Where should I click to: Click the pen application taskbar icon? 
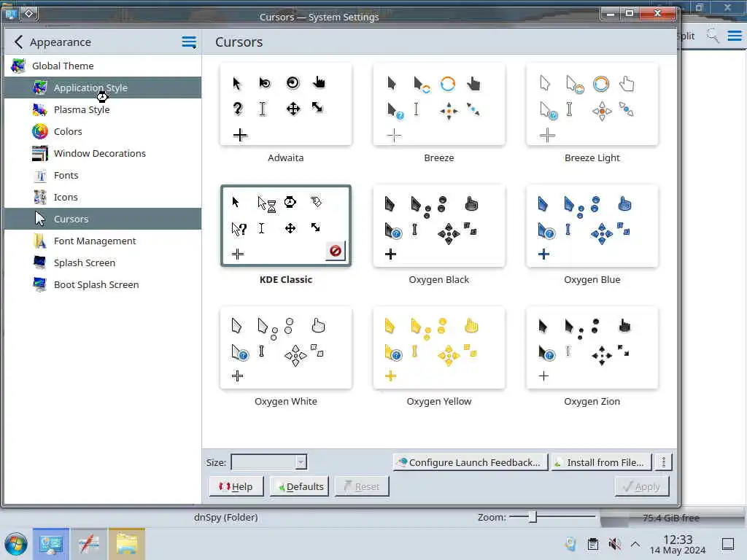89,544
